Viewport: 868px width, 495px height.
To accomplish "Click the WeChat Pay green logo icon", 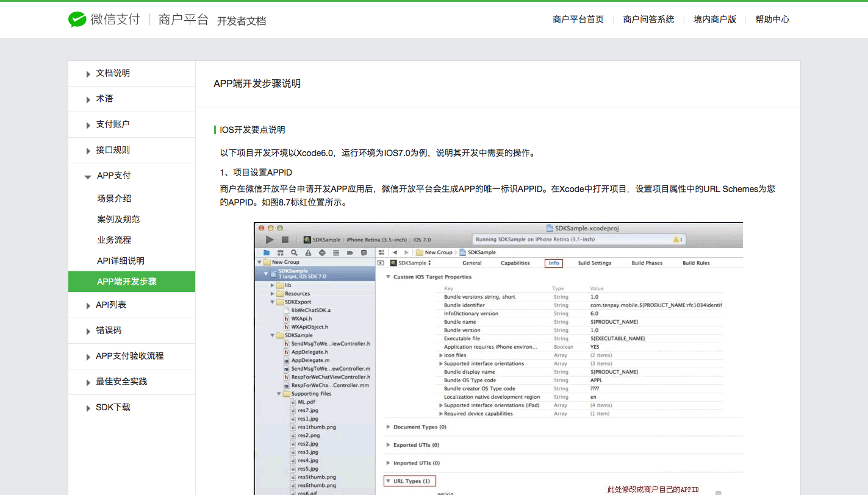I will click(77, 19).
